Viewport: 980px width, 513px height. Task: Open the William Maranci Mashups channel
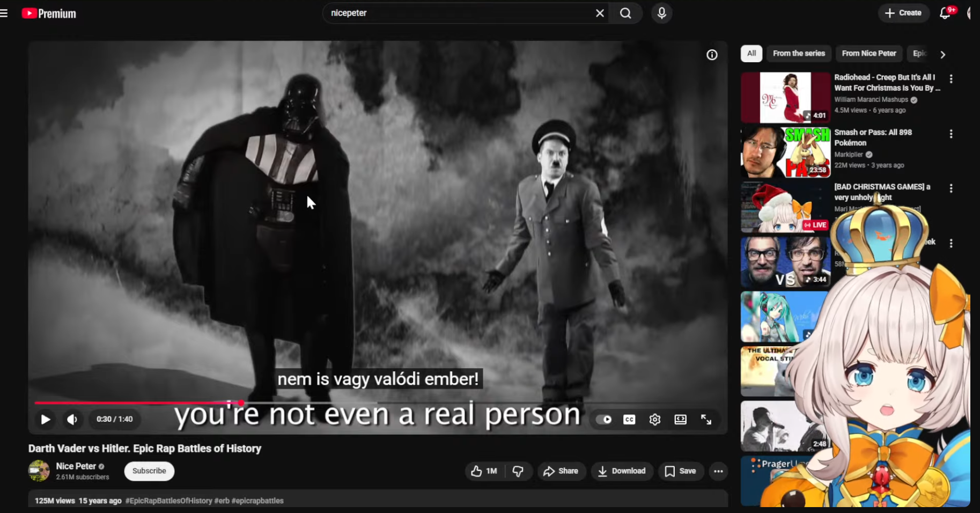tap(871, 100)
